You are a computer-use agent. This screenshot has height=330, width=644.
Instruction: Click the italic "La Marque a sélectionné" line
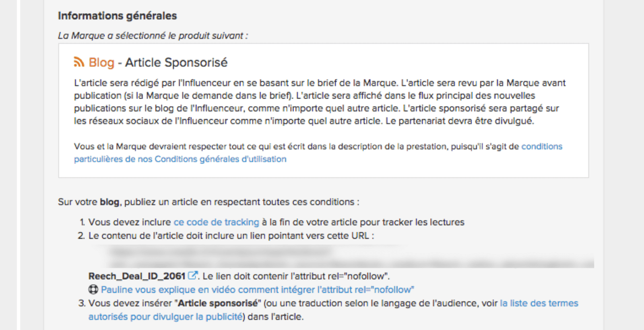click(x=153, y=35)
